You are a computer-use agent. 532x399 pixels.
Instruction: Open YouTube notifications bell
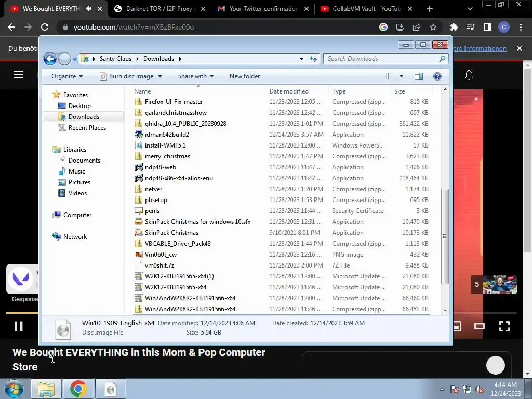click(x=469, y=75)
